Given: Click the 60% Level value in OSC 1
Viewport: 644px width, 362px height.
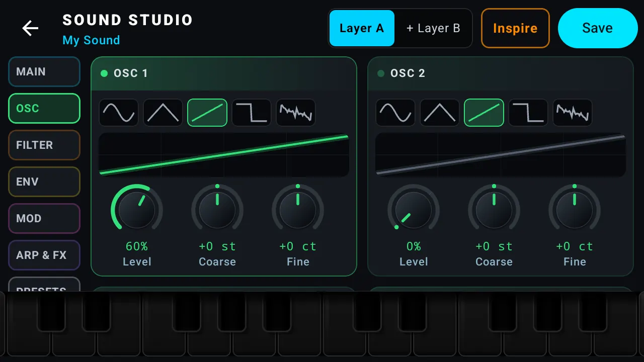Looking at the screenshot, I should click(x=137, y=246).
